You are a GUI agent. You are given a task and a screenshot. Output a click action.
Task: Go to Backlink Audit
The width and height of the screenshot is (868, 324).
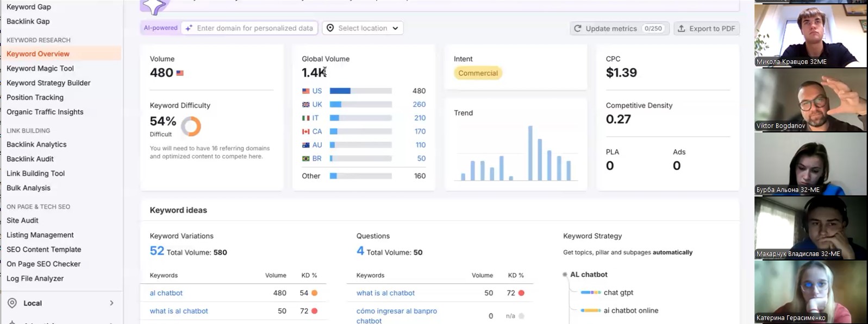[x=30, y=159]
